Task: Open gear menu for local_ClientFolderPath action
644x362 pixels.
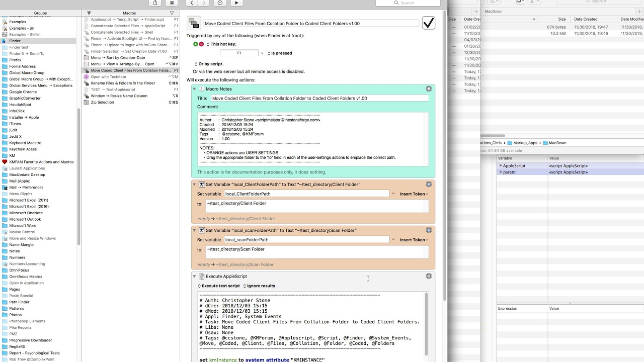Action: coord(429,185)
